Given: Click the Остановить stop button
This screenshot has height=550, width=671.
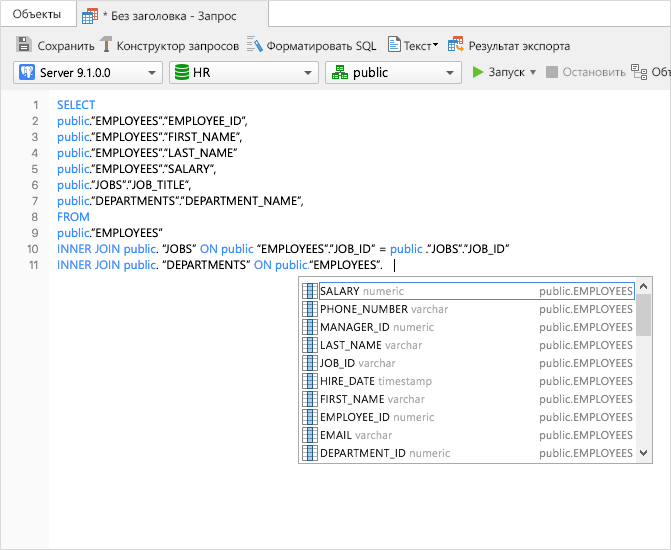Looking at the screenshot, I should pos(585,72).
